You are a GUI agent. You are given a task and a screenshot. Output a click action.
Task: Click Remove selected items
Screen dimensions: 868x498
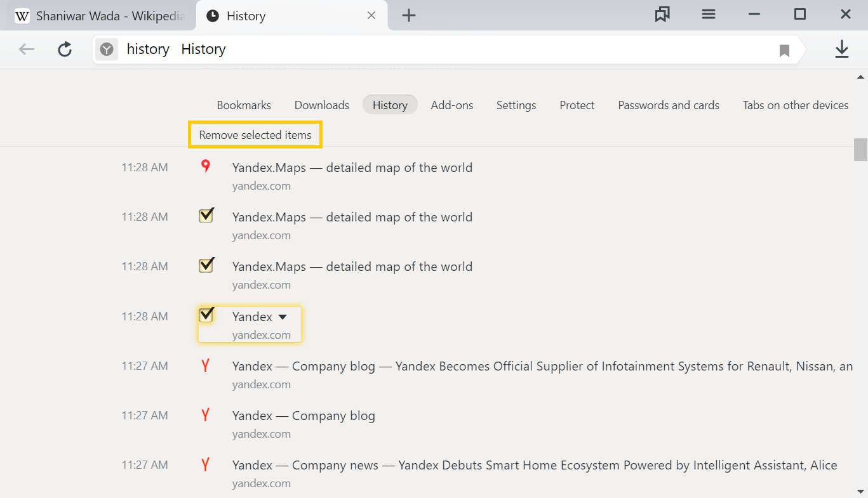pyautogui.click(x=255, y=135)
